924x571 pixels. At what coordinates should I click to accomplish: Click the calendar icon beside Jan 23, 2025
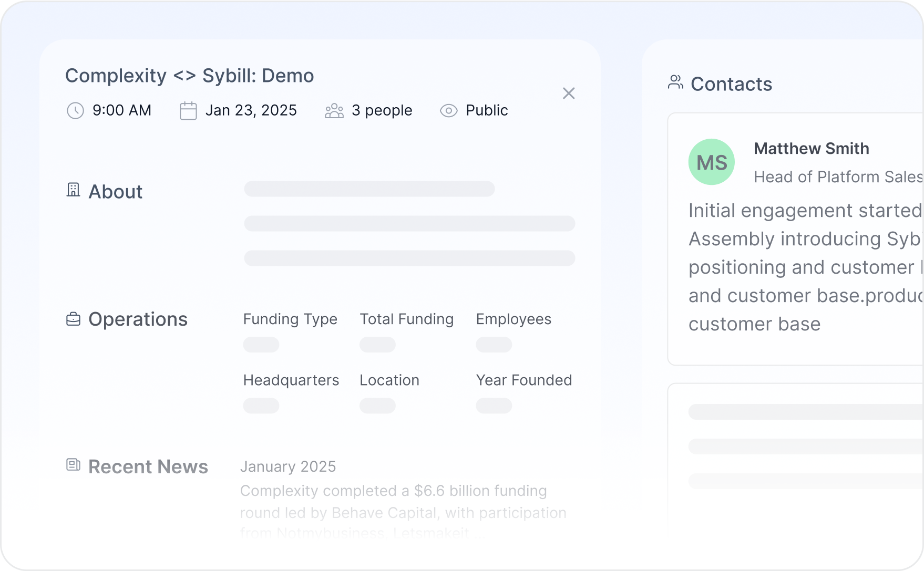[188, 111]
